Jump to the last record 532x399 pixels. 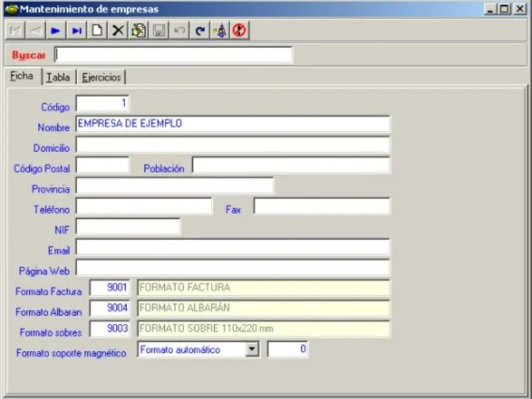point(76,31)
